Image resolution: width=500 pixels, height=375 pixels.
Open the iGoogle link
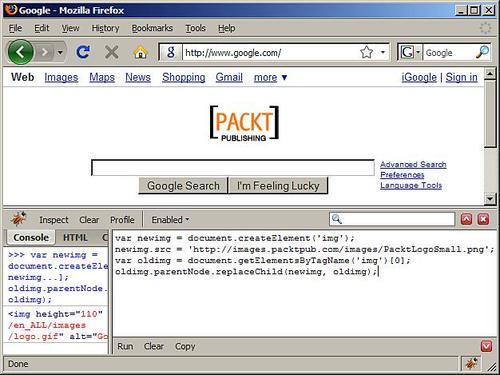coord(419,77)
